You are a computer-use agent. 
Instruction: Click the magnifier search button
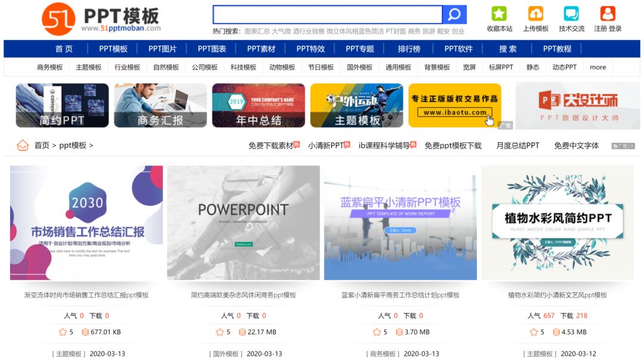click(454, 15)
